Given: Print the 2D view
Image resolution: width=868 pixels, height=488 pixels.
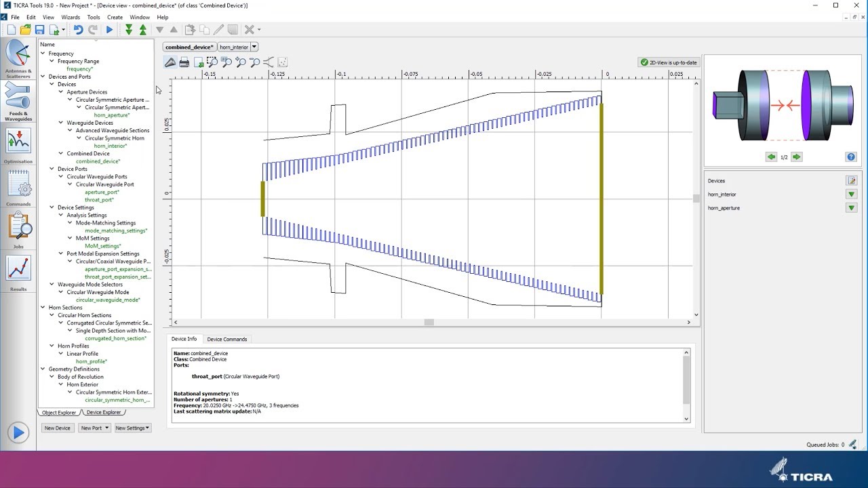Looking at the screenshot, I should tap(184, 62).
